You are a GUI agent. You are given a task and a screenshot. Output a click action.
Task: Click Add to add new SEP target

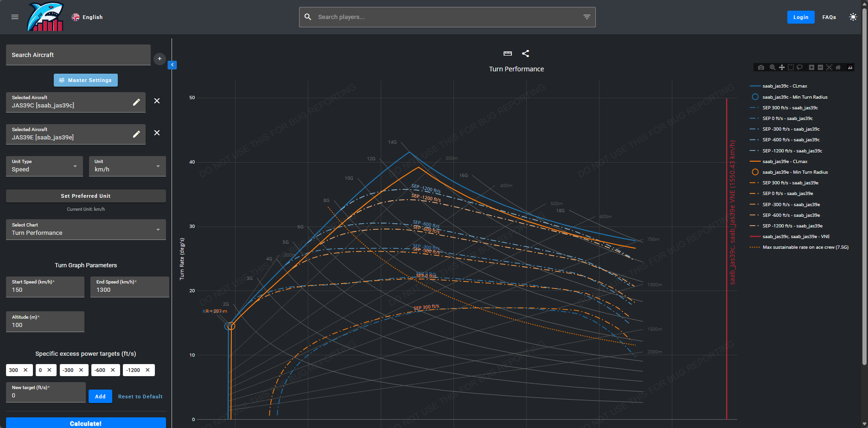pyautogui.click(x=100, y=397)
